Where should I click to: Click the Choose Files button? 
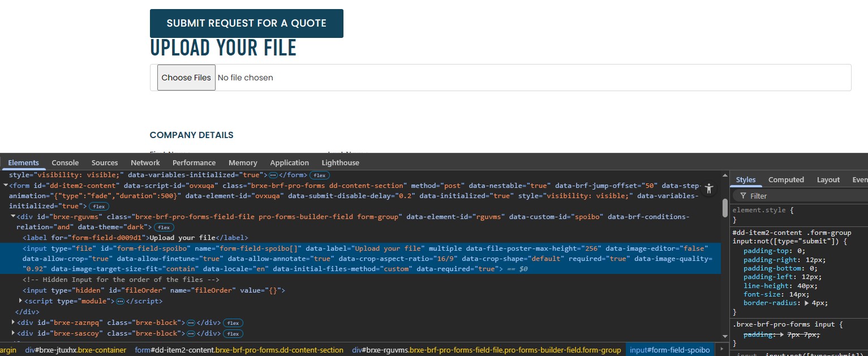coord(186,78)
